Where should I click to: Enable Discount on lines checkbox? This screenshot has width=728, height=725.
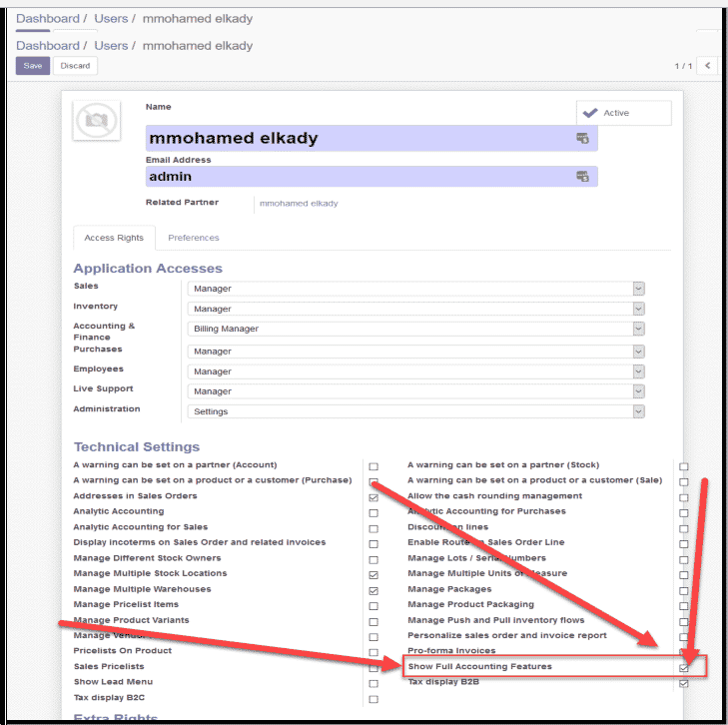683,528
